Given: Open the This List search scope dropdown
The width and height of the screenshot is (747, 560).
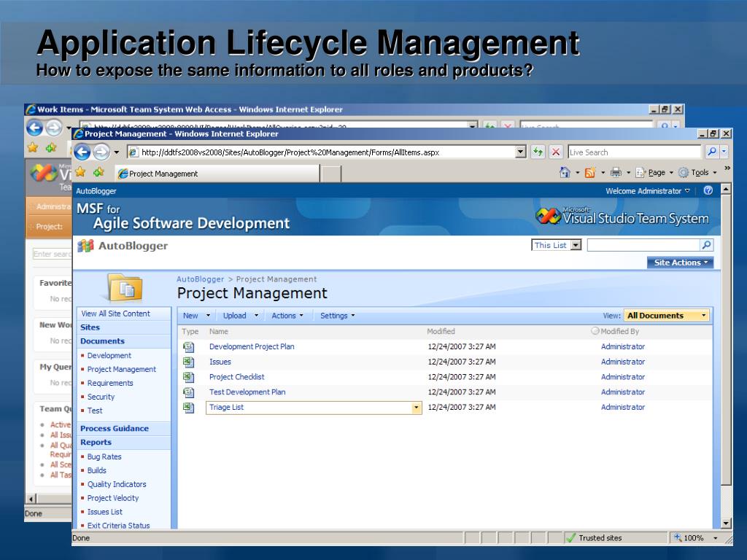Looking at the screenshot, I should (x=576, y=245).
